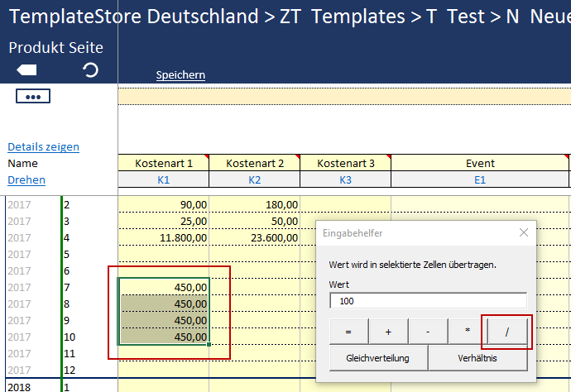Close the Eingabehelfer dialog

tap(523, 233)
